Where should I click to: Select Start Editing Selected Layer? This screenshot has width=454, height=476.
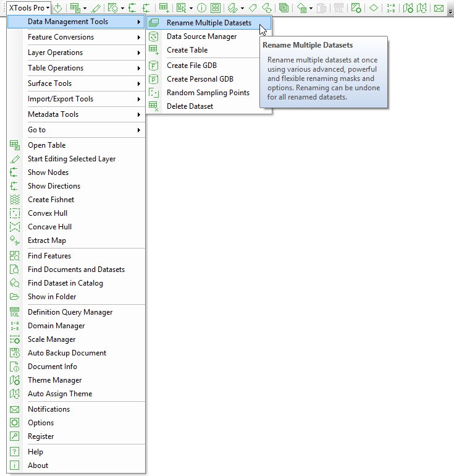[x=77, y=159]
